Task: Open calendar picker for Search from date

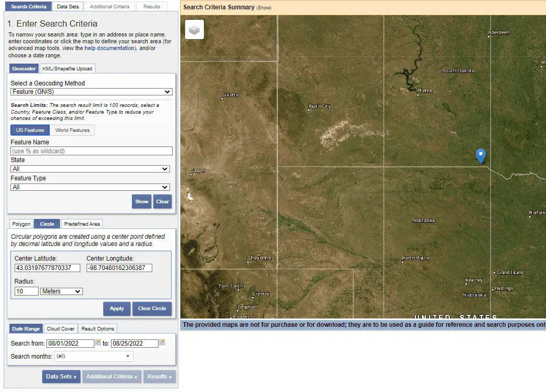Action: (x=98, y=343)
